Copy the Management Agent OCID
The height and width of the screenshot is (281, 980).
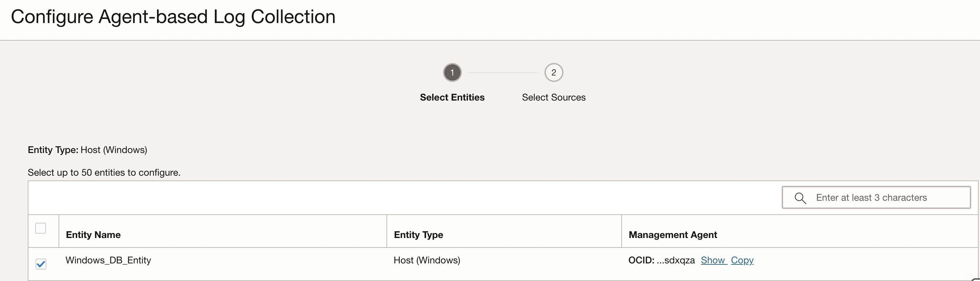(742, 260)
